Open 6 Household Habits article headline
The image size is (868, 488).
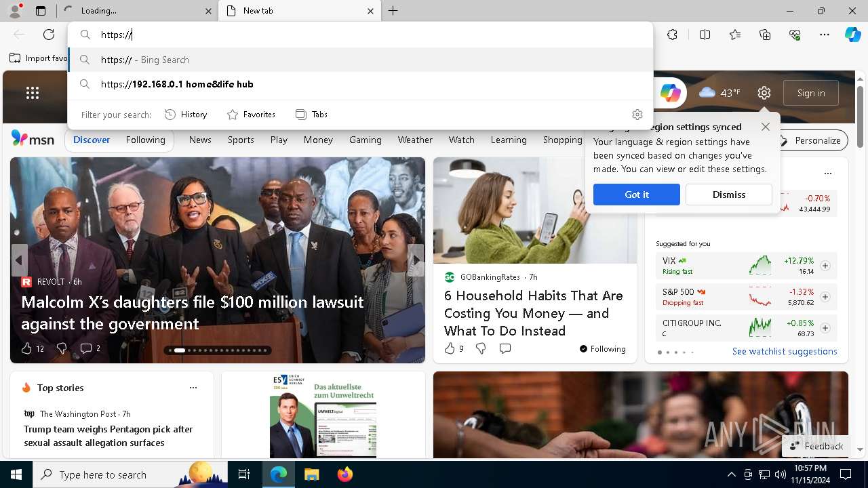[x=534, y=313]
